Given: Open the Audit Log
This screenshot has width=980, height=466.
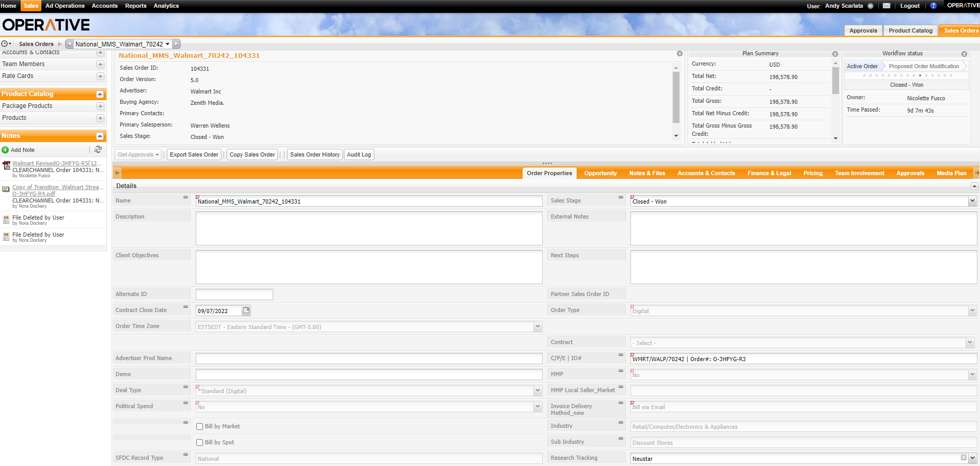Looking at the screenshot, I should point(359,154).
